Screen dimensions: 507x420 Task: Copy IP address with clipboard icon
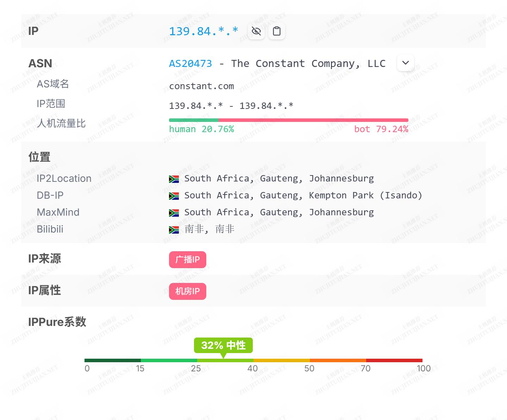[x=277, y=31]
